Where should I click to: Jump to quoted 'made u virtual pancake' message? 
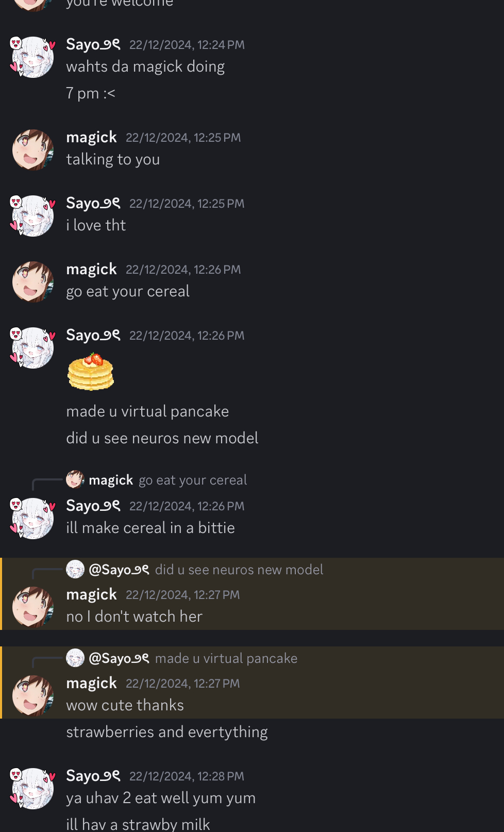tap(226, 658)
